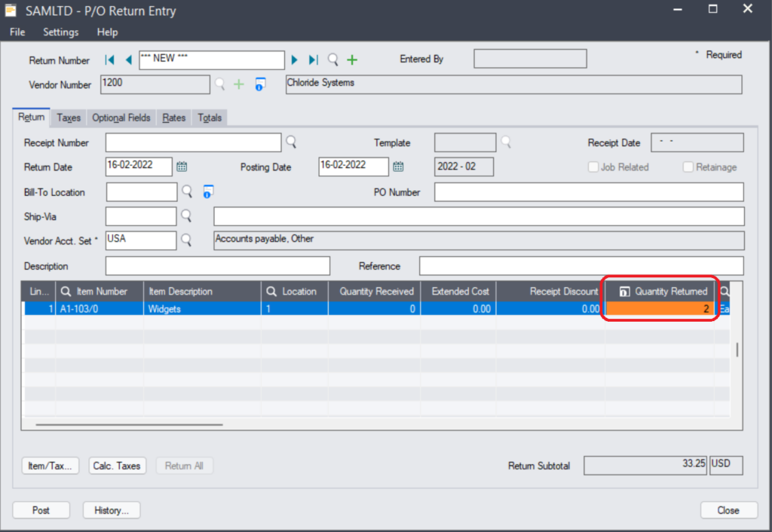This screenshot has width=772, height=532.
Task: Go to previous Return Number record
Action: 128,60
